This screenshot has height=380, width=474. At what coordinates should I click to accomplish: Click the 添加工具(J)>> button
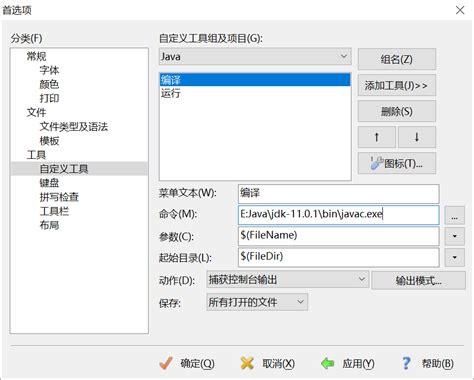pyautogui.click(x=397, y=85)
